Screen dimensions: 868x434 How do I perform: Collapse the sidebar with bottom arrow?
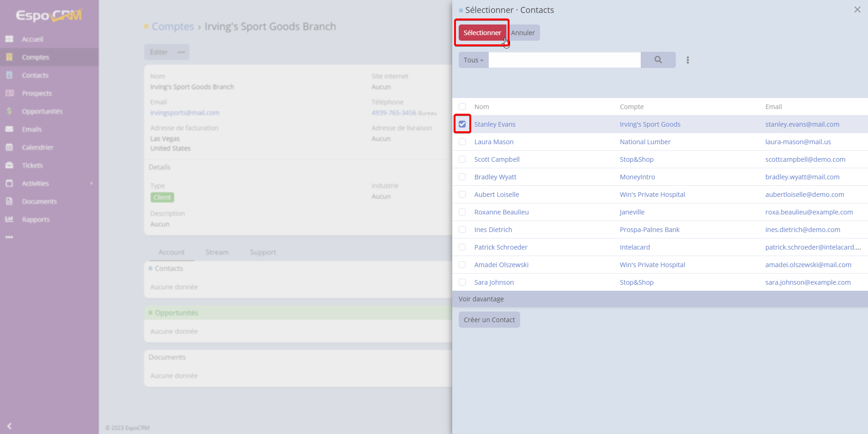coord(9,426)
